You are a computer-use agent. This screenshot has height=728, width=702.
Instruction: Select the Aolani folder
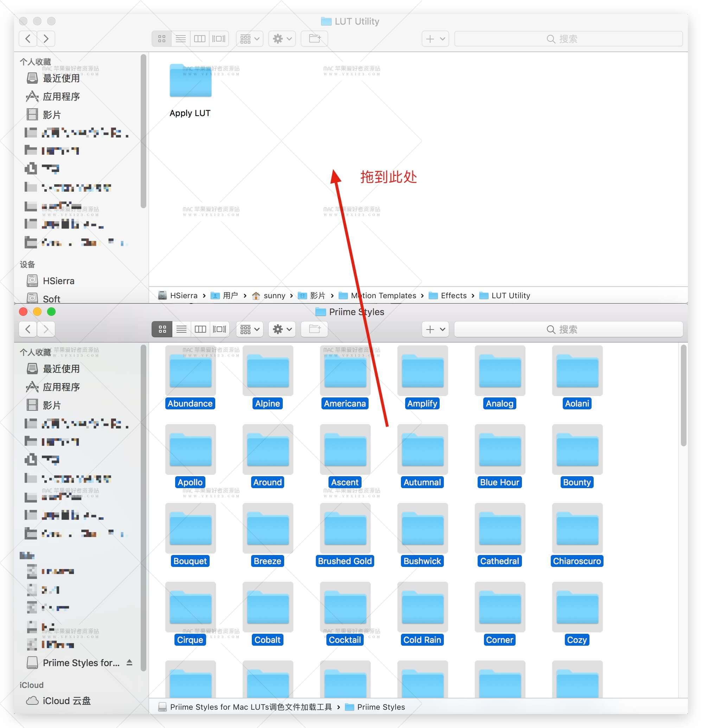(x=577, y=371)
